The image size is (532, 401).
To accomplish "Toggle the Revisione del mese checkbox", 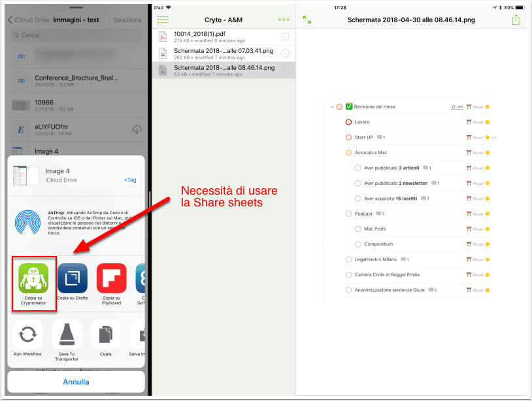I will pyautogui.click(x=349, y=106).
